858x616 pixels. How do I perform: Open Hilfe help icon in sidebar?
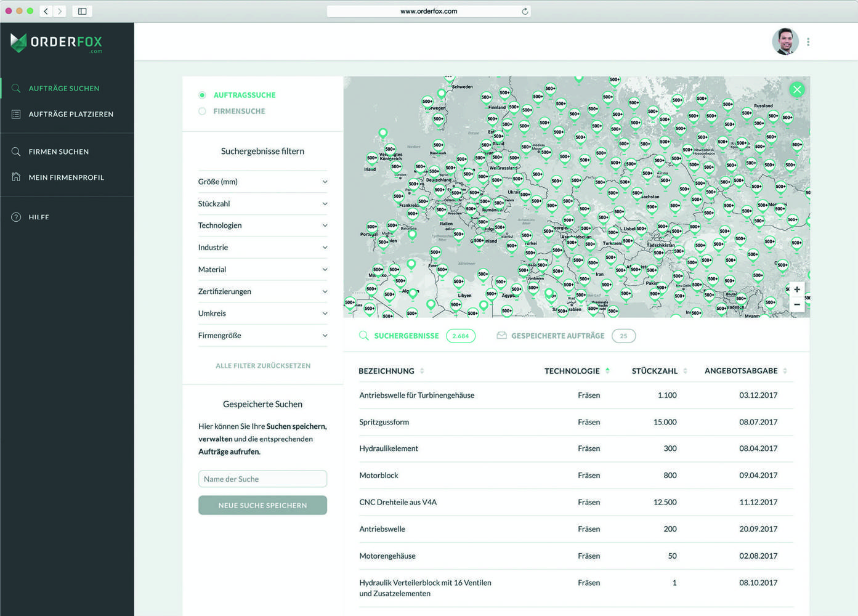17,217
